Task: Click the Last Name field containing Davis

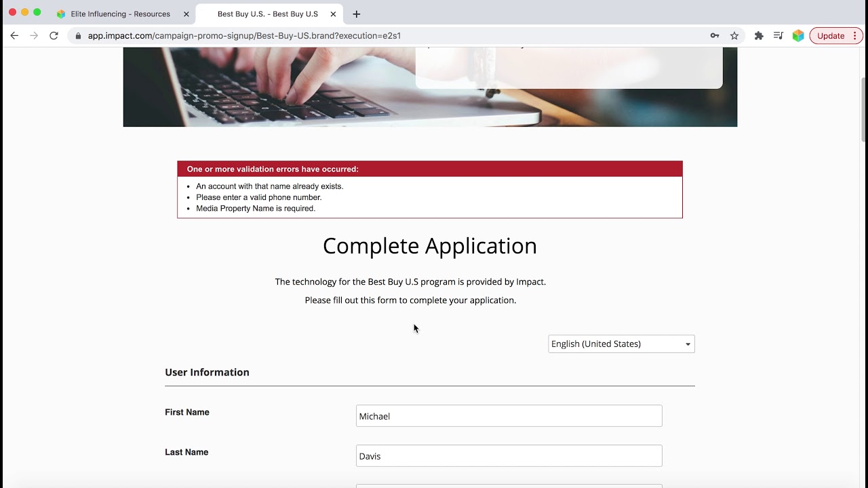Action: click(x=509, y=456)
